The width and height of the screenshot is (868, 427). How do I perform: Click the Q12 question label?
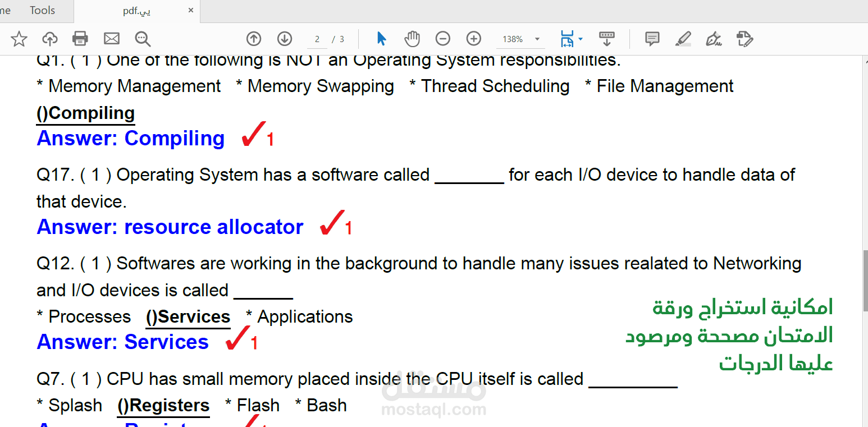(55, 263)
